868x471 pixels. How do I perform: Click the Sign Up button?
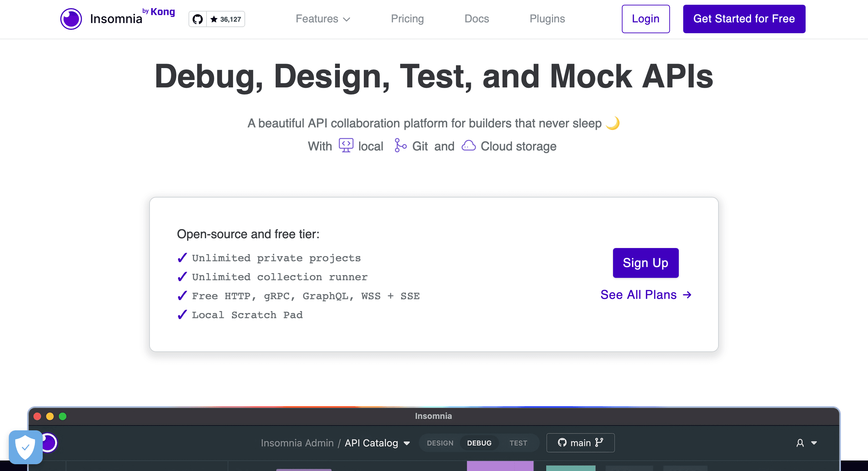[x=646, y=263]
